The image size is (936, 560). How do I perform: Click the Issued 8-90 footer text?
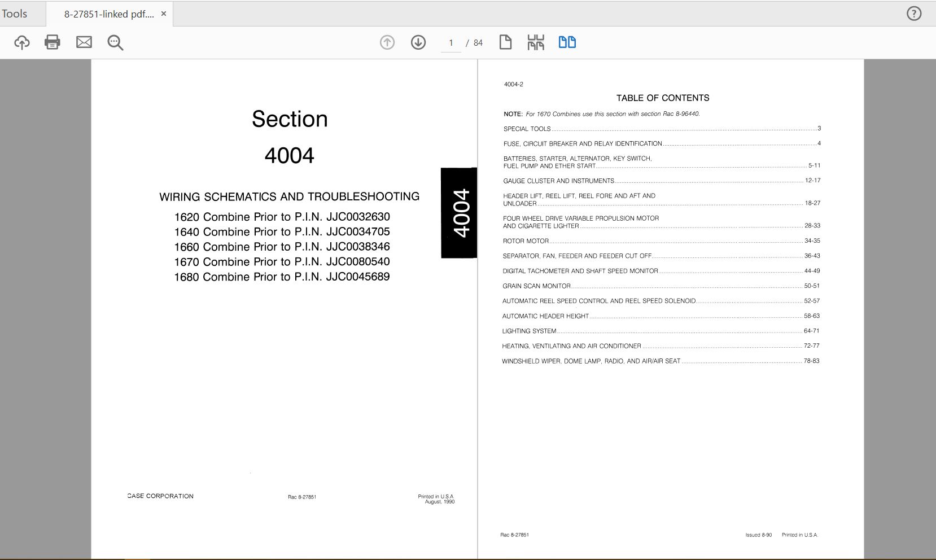(x=759, y=535)
